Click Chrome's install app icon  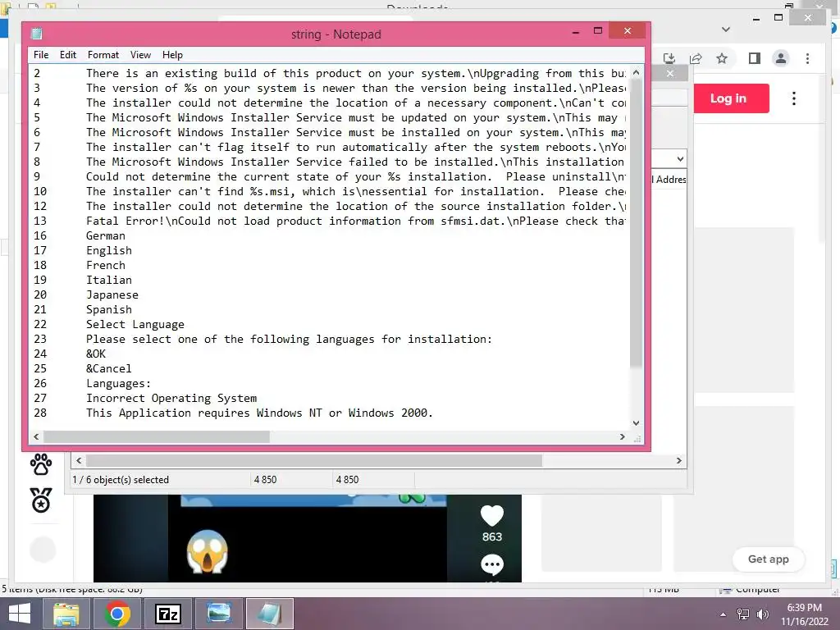click(669, 58)
